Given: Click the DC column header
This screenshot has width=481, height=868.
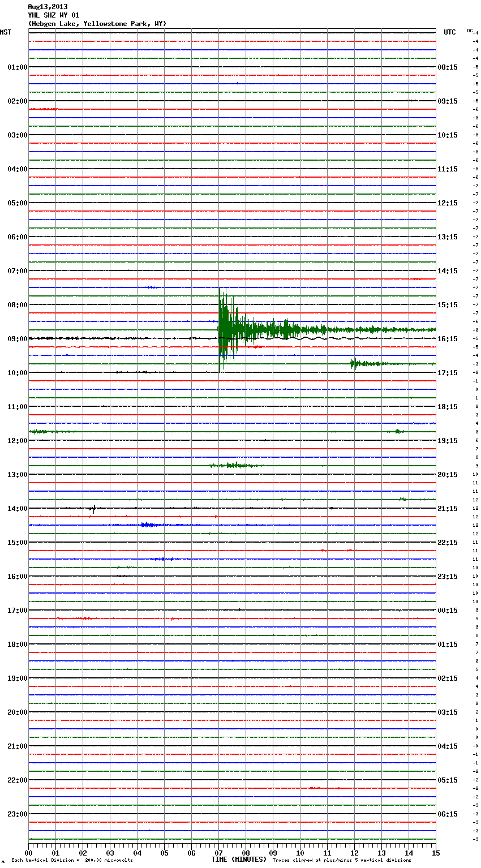Looking at the screenshot, I should (x=470, y=31).
